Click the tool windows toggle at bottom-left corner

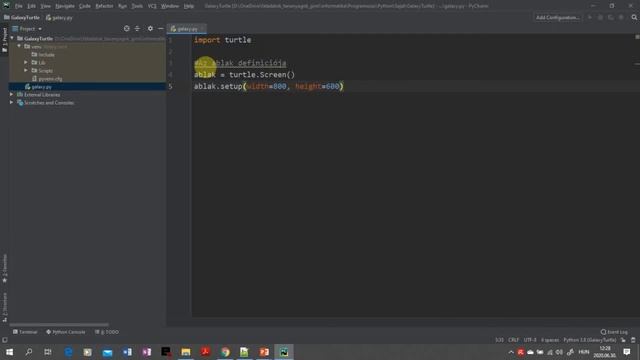4,340
